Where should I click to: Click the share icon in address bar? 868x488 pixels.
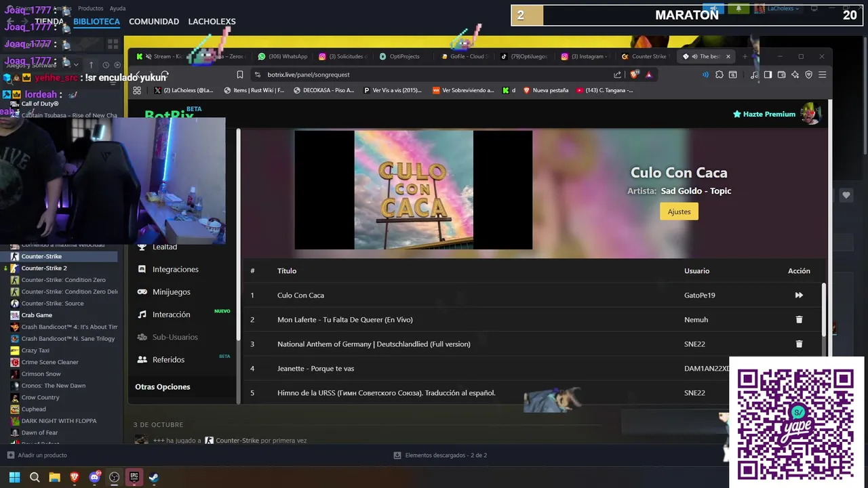(617, 75)
